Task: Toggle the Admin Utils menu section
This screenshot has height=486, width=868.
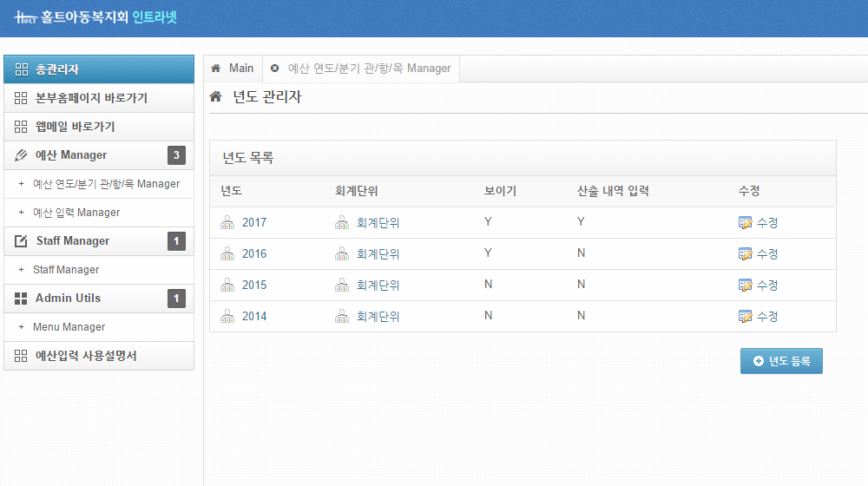Action: 68,299
